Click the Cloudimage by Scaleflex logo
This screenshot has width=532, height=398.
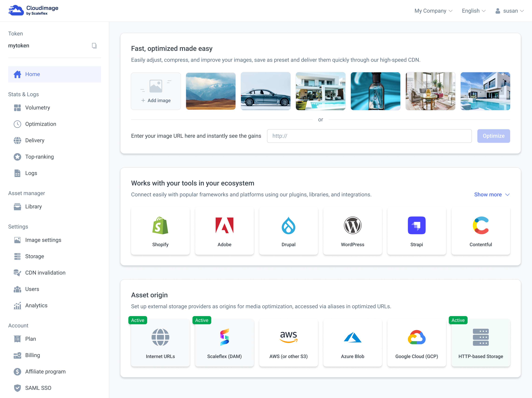click(33, 11)
